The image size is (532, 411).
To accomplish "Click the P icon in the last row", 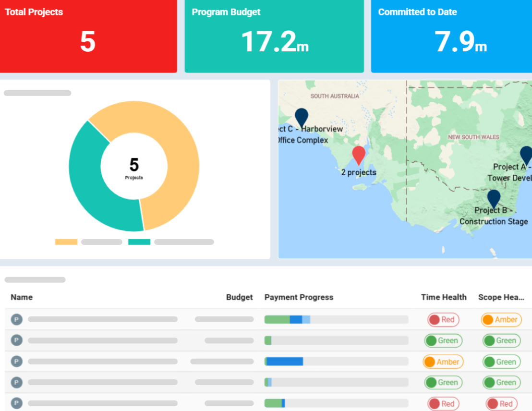I will (x=16, y=403).
